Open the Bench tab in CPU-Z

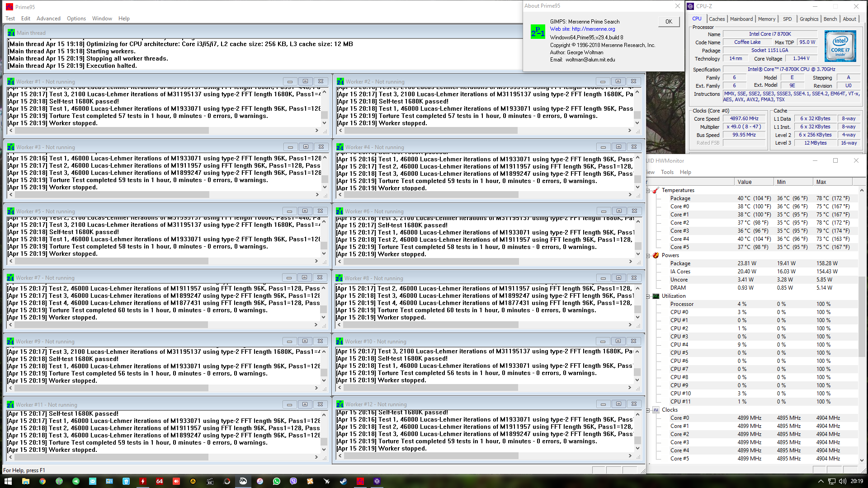830,19
